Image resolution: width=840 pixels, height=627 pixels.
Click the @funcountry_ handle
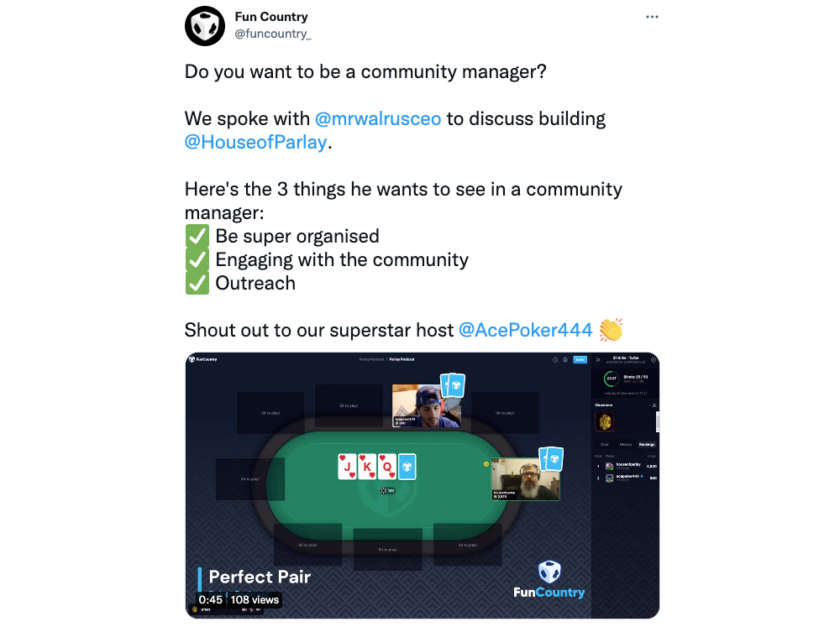tap(273, 34)
